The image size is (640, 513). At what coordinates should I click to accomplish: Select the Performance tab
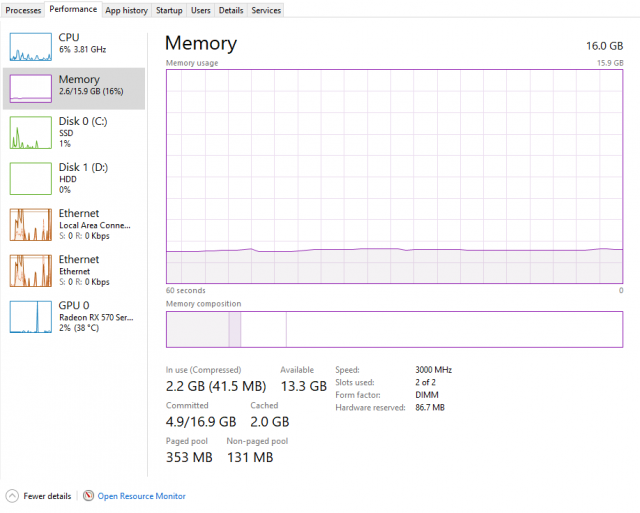[73, 9]
